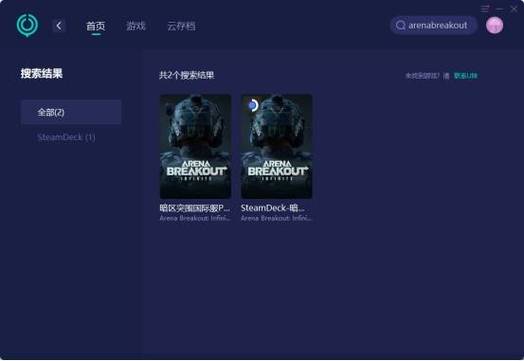This screenshot has width=524, height=361.
Task: Click the magnifier icon in search box
Action: pos(400,25)
